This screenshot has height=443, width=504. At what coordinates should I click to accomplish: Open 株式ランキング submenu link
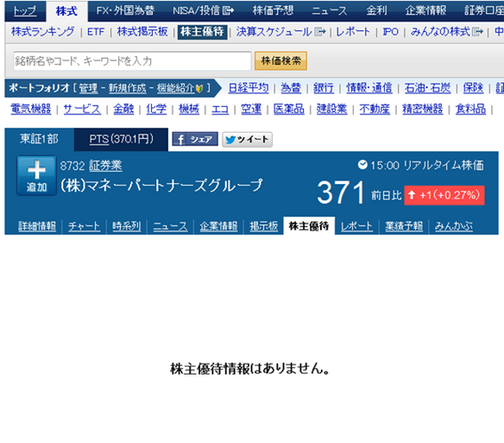[43, 32]
